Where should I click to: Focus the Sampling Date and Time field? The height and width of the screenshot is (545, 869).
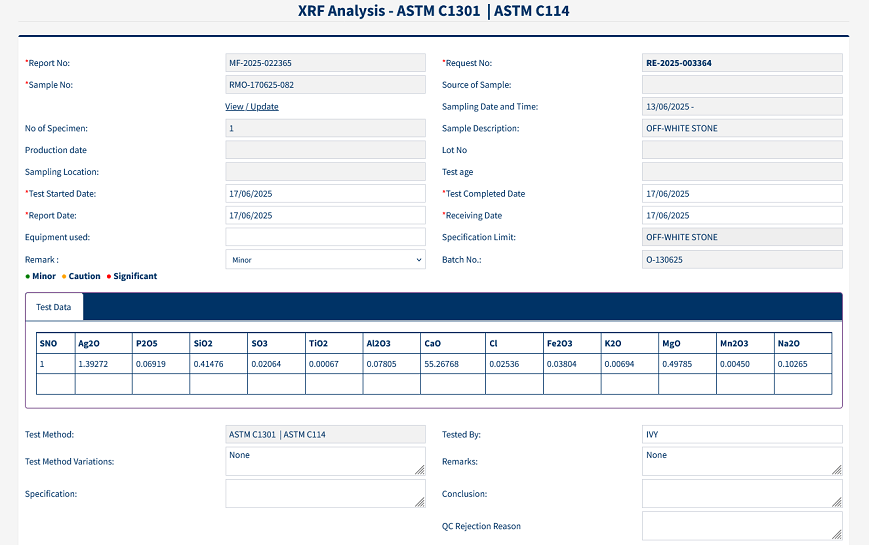742,106
